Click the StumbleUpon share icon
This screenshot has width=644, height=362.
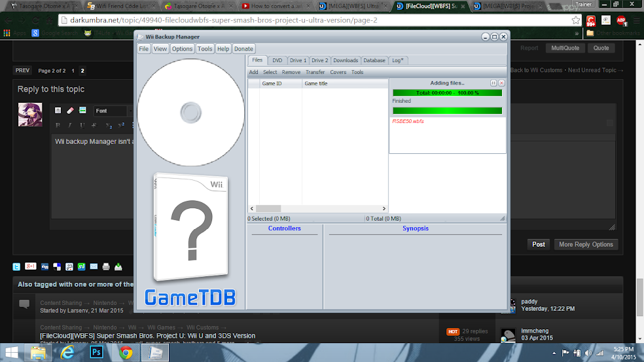[x=81, y=266]
